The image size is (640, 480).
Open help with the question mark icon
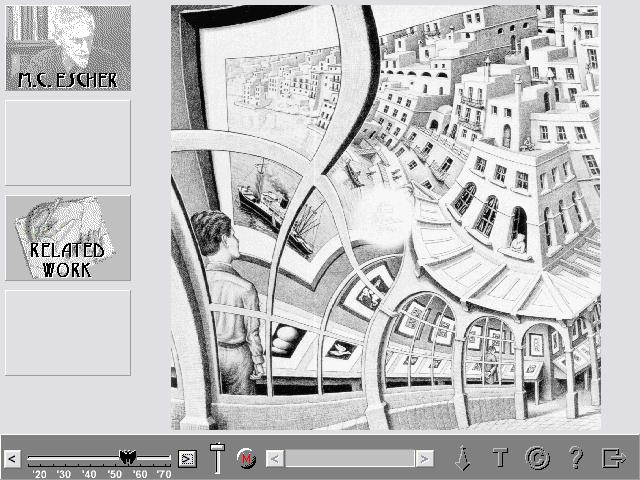(576, 457)
